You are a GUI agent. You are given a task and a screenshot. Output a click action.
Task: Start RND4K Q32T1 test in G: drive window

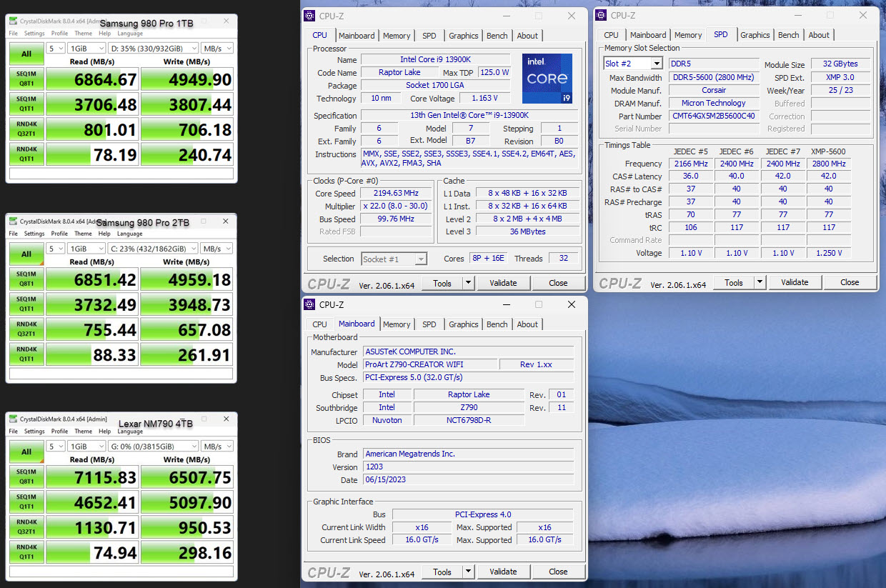click(x=26, y=527)
